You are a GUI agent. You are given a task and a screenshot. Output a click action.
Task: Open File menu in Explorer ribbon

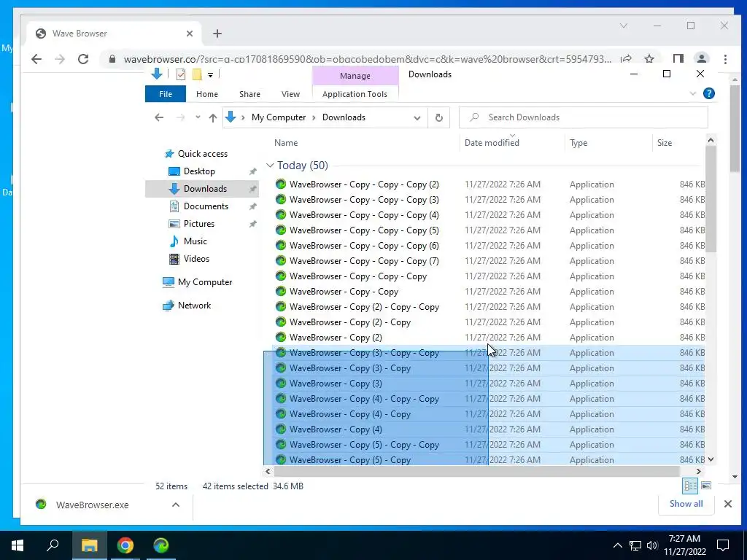[x=166, y=94]
